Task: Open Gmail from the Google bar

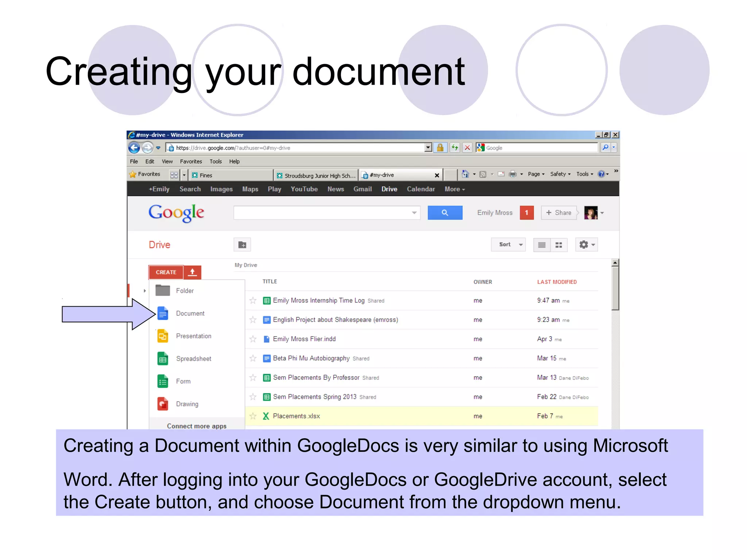Action: pyautogui.click(x=362, y=189)
